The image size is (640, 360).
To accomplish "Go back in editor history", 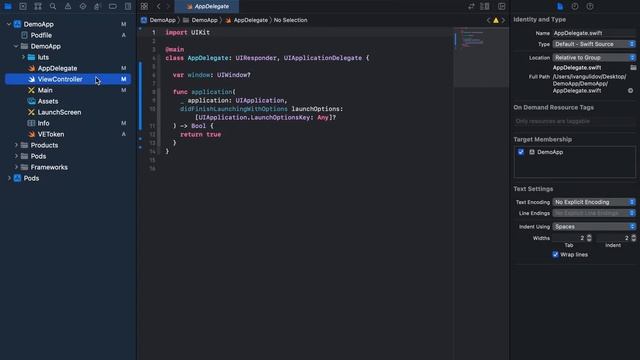I will (x=159, y=7).
